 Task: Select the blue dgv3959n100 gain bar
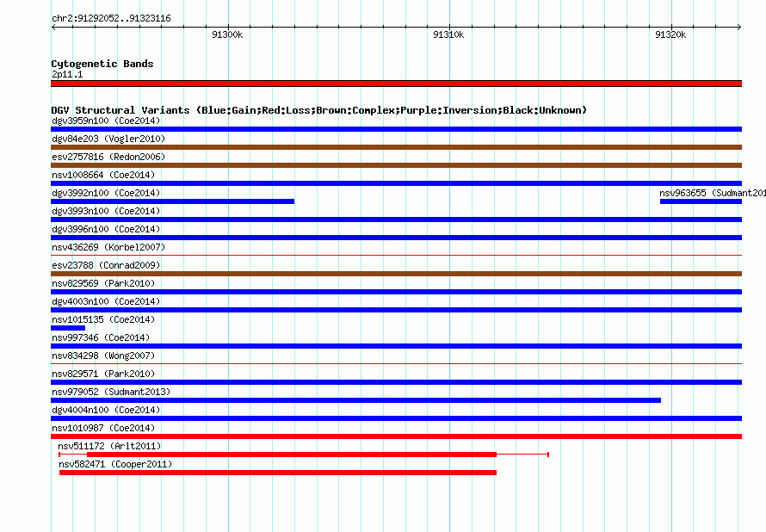pyautogui.click(x=396, y=129)
